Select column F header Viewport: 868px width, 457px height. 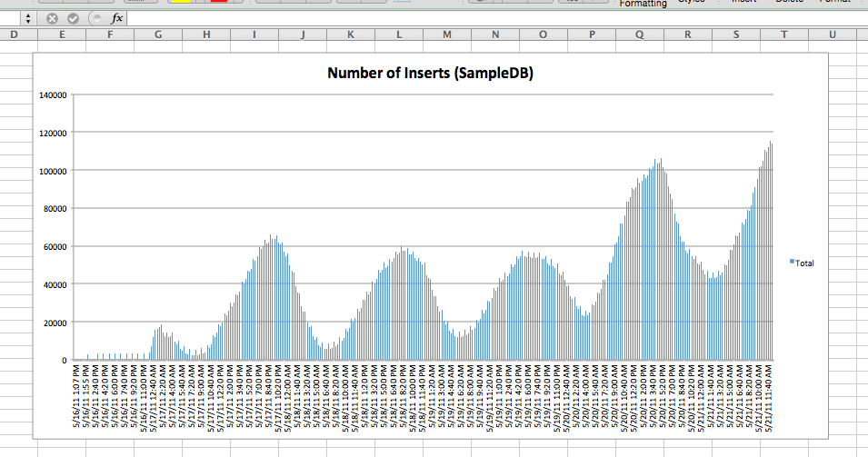coord(110,35)
